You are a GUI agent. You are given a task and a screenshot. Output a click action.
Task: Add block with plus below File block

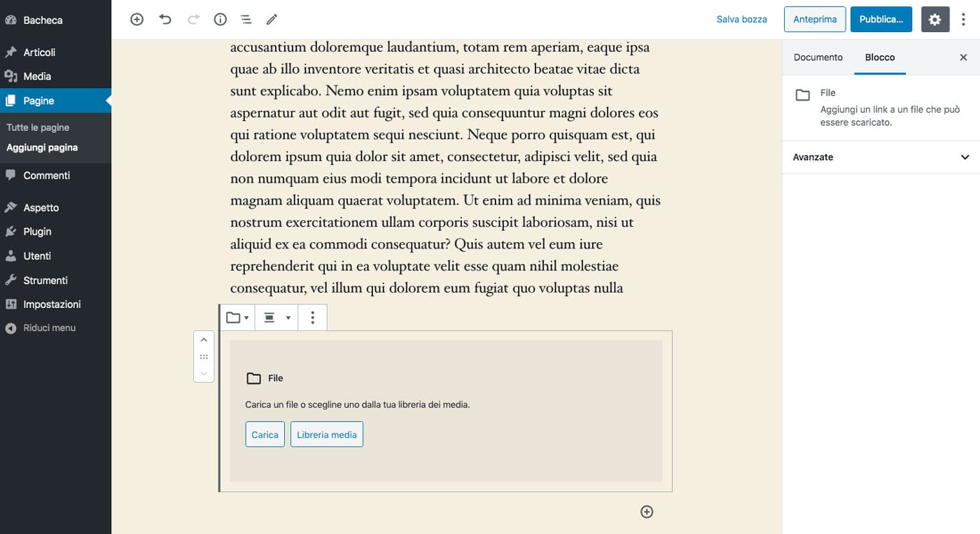click(647, 512)
